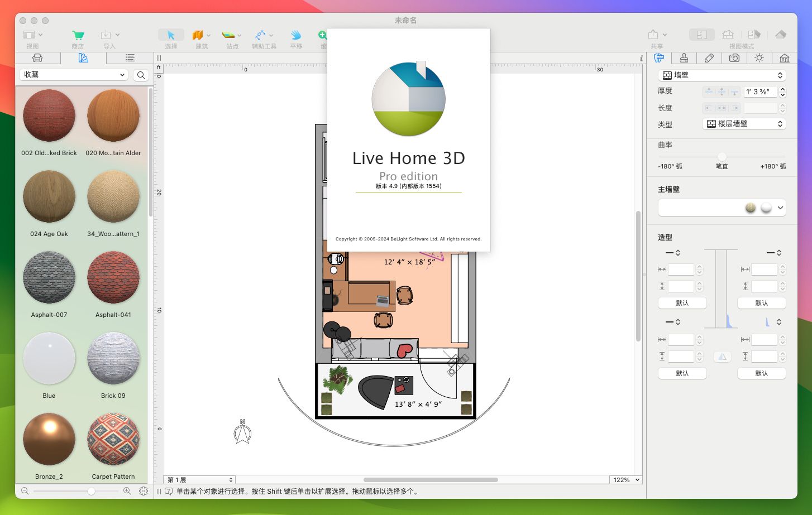Open the library gear settings icon
Screen dimensions: 812x515
coord(144,491)
